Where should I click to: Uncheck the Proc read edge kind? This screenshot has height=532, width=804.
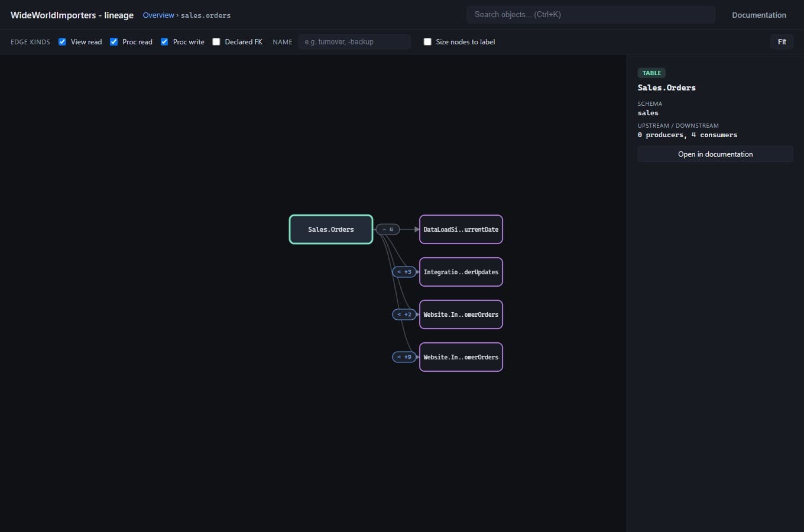tap(114, 42)
